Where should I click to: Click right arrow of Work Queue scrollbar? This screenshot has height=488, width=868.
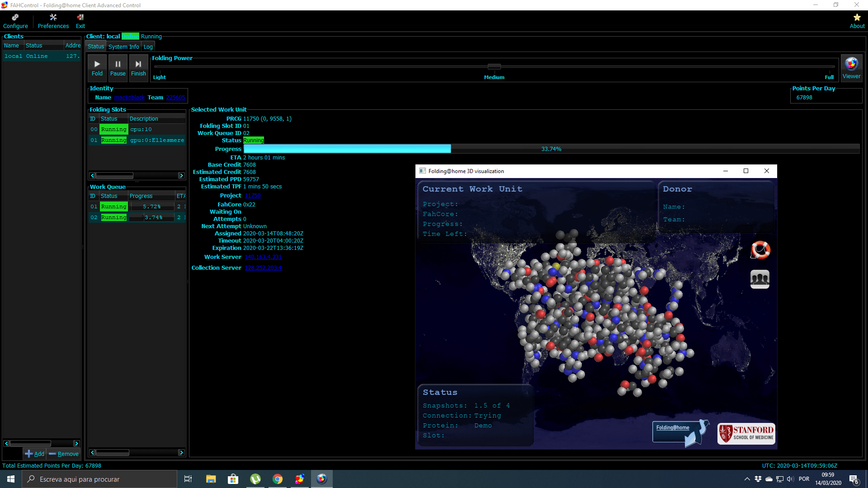181,452
